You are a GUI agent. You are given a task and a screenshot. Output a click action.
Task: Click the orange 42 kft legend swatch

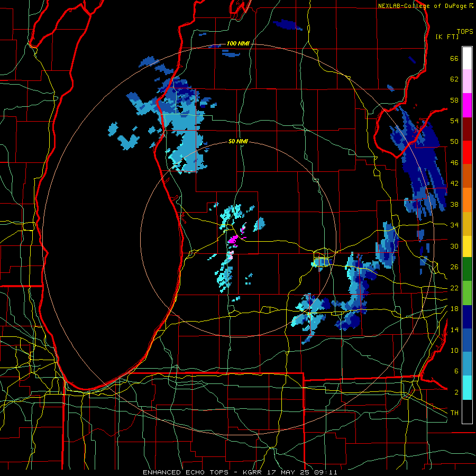tap(467, 200)
